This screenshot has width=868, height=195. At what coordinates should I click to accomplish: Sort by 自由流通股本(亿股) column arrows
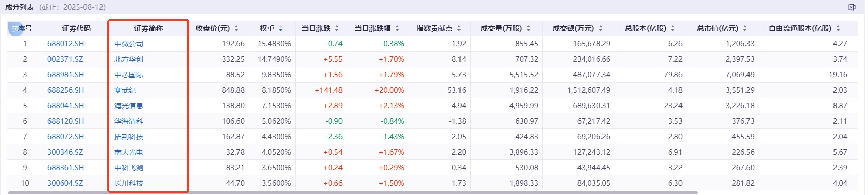[x=838, y=28]
